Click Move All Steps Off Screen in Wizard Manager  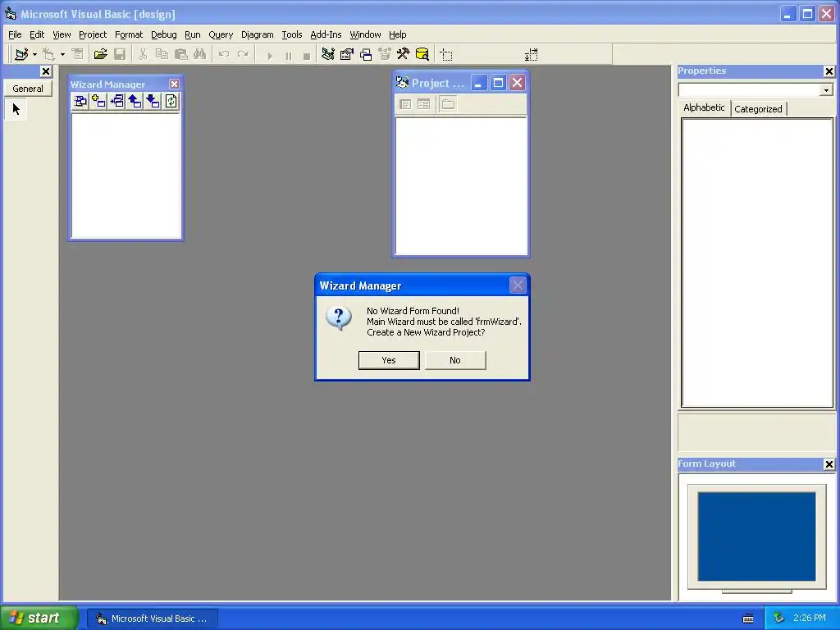pos(80,101)
